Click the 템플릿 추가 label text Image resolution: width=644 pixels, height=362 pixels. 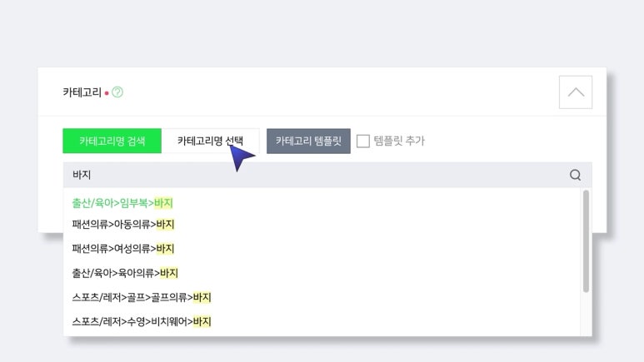(399, 141)
